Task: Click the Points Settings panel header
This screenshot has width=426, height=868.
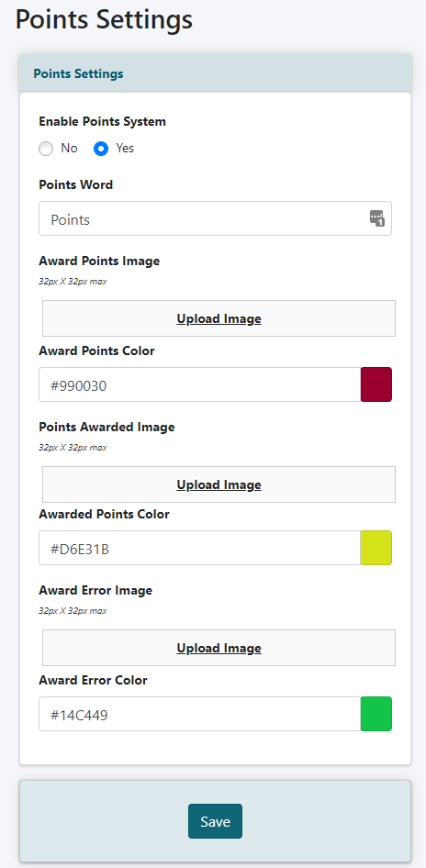Action: pos(216,73)
